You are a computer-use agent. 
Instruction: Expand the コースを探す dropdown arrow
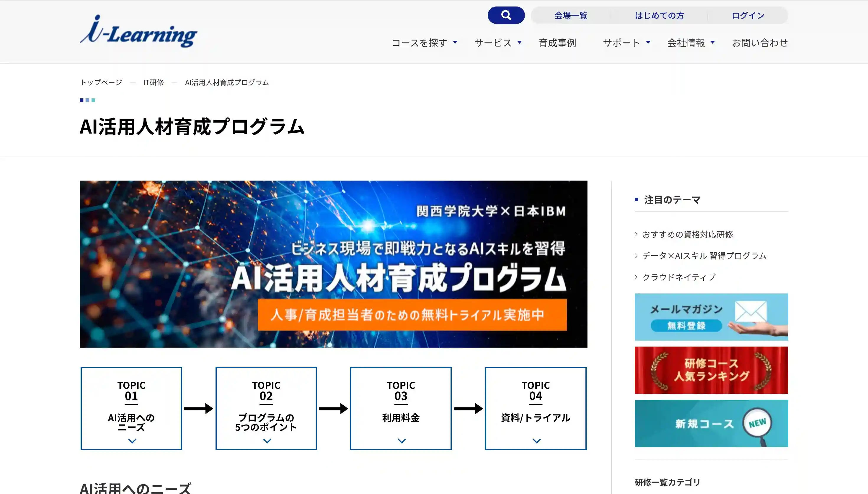(x=455, y=43)
